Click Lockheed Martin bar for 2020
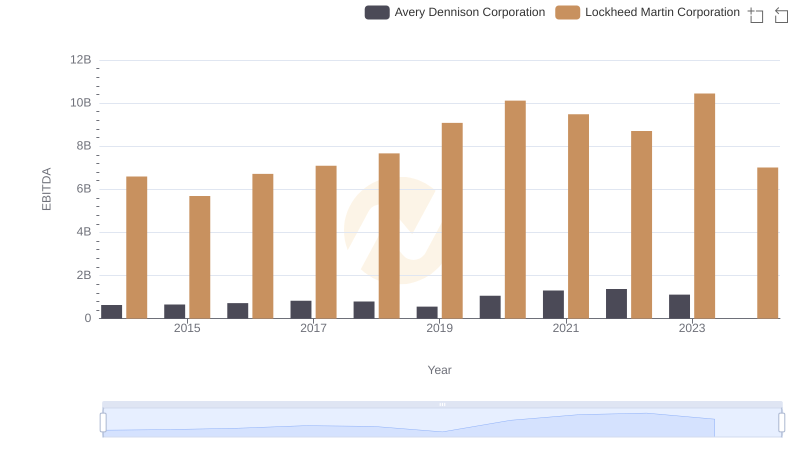800x461 pixels. point(515,210)
